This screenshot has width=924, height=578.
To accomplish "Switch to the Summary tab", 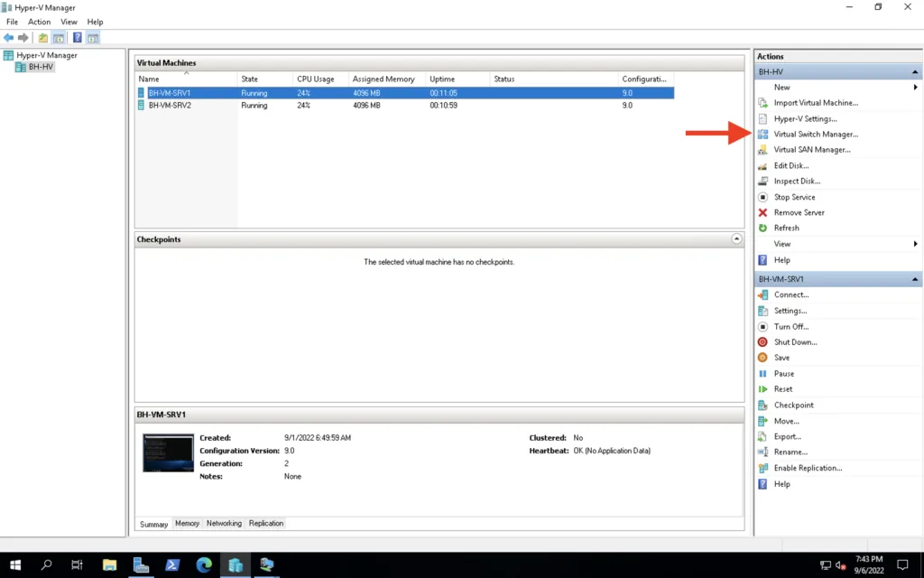I will click(x=153, y=524).
